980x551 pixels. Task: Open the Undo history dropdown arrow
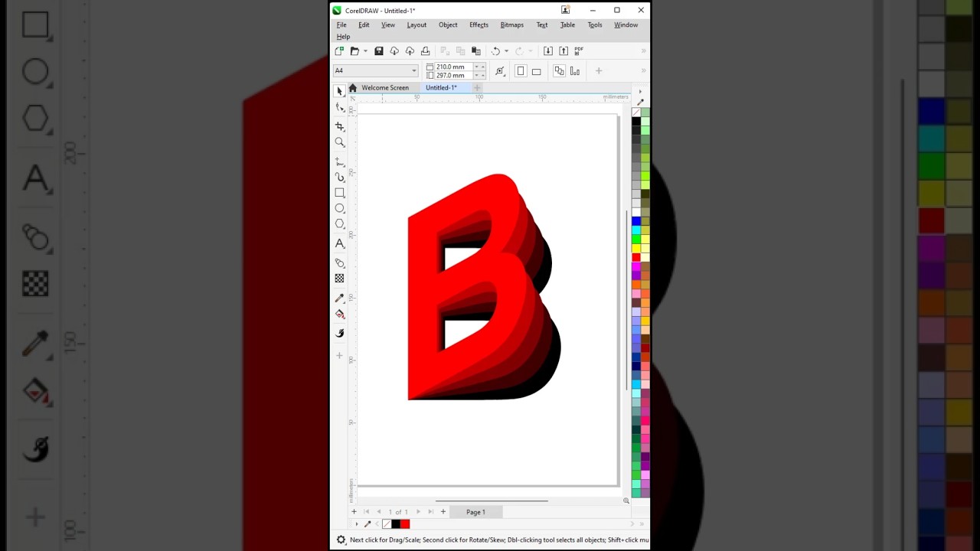pyautogui.click(x=506, y=51)
